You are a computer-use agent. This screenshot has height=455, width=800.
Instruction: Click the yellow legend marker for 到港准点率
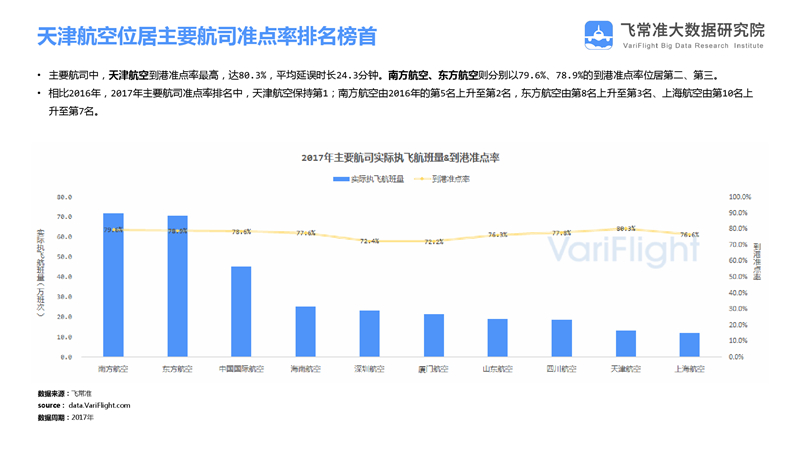tap(421, 179)
